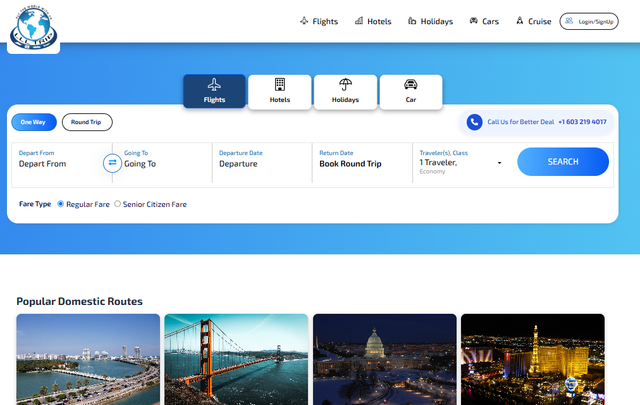
Task: Click the Login/SignUp button
Action: [x=589, y=21]
